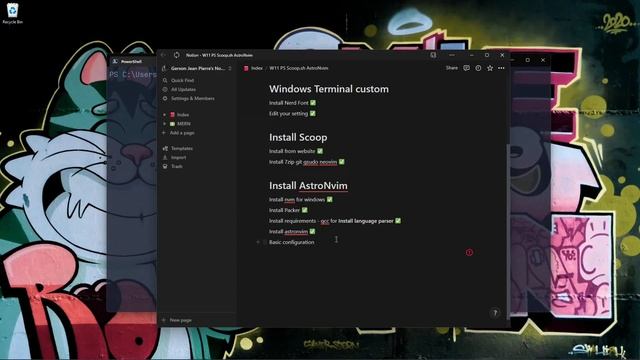Click the drag handle beside Basic configuration
Viewport: 640px width, 360px height.
point(264,242)
